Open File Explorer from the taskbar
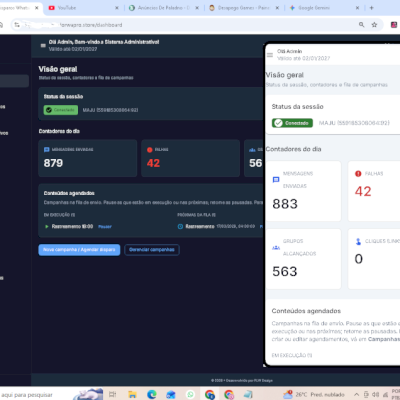This screenshot has height=400, width=400. coord(132,395)
